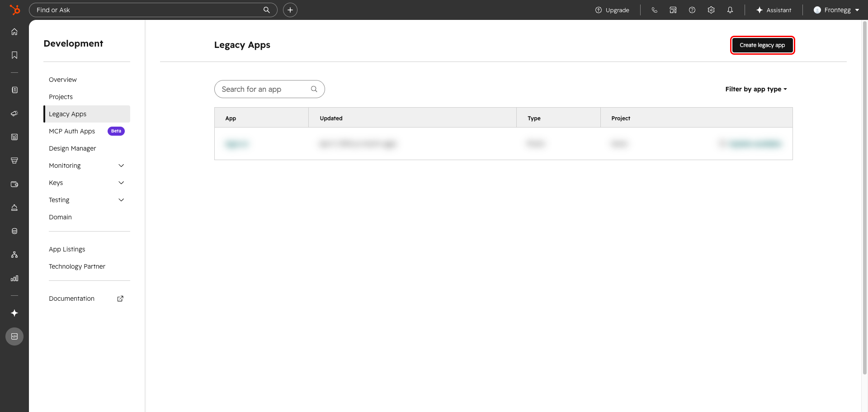Screen dimensions: 868x412
Task: Click Create legacy app button
Action: pyautogui.click(x=762, y=45)
